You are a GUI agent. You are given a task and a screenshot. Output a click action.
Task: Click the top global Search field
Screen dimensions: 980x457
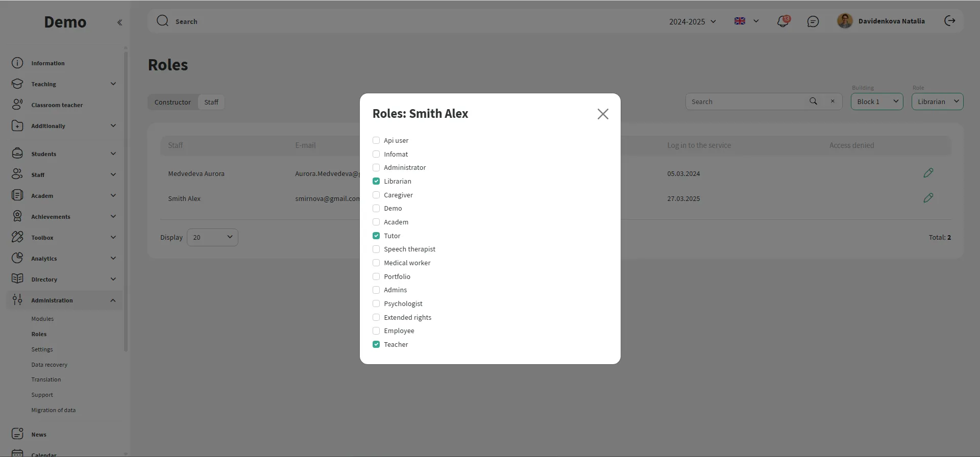tap(357, 21)
